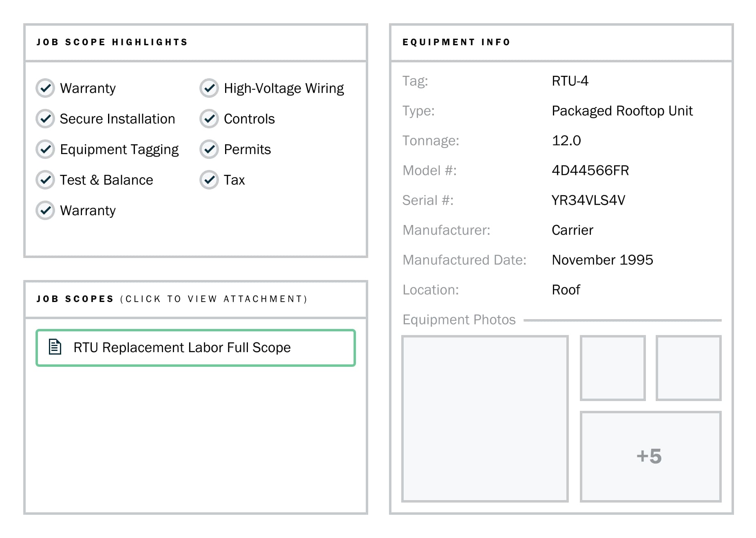Click the Tax label

point(234,180)
